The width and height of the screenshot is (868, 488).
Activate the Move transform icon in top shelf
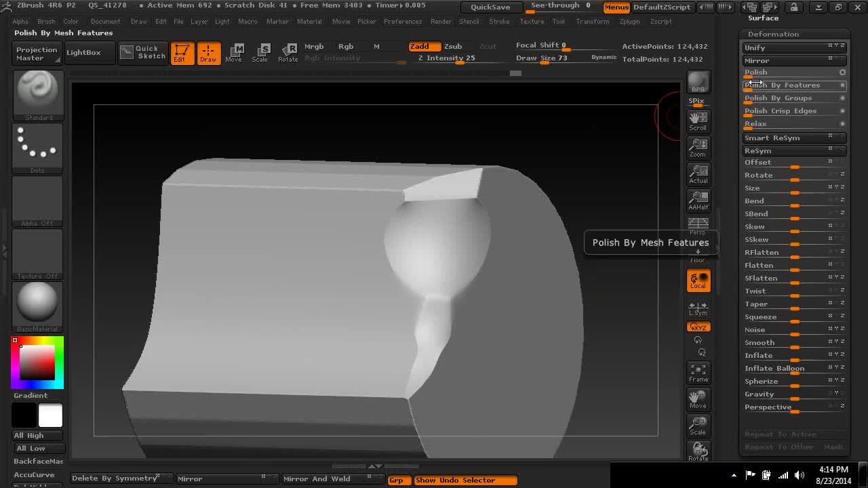click(233, 53)
